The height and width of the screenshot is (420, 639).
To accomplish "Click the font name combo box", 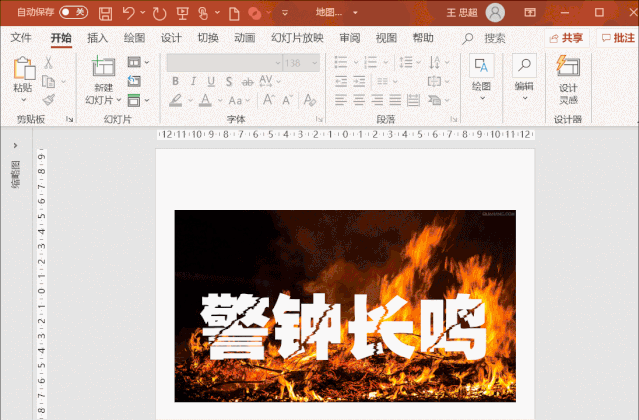I will [224, 63].
